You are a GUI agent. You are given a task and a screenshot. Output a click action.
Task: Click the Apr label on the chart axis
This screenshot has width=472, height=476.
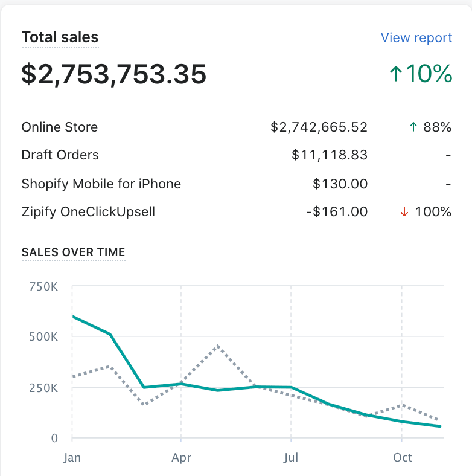pos(182,457)
